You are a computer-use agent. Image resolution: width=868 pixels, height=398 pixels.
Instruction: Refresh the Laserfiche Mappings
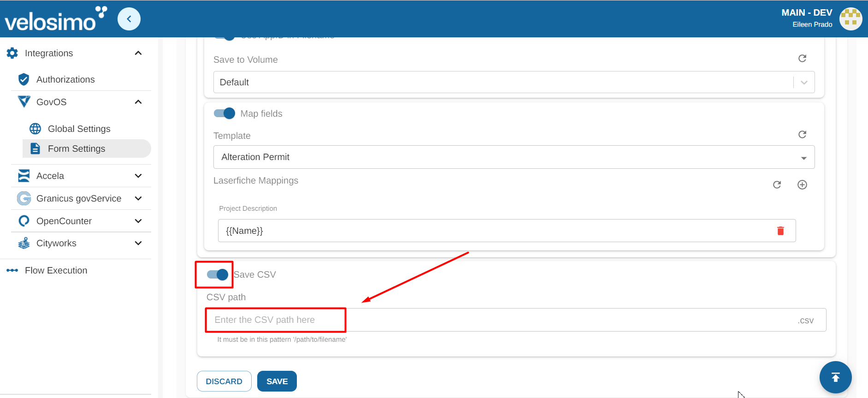click(777, 184)
